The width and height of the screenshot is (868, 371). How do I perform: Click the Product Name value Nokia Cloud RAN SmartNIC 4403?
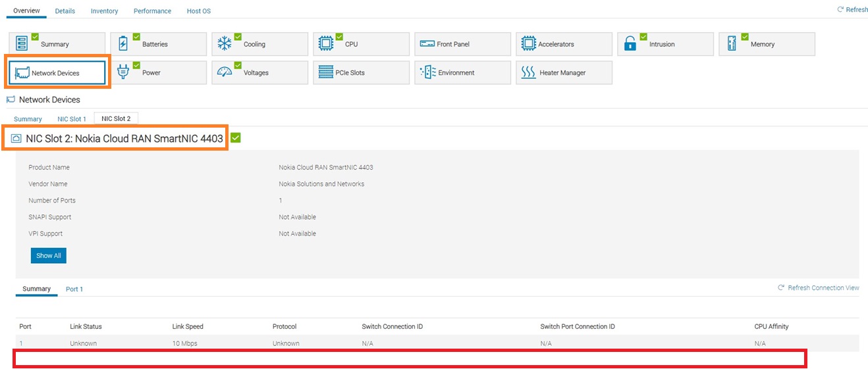326,167
